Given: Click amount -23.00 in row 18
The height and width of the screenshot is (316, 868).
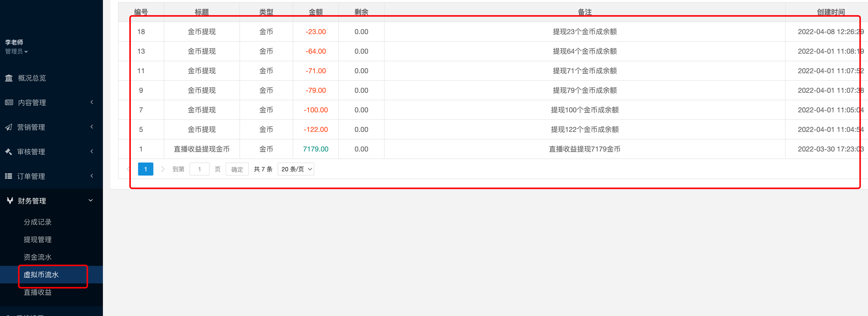Looking at the screenshot, I should pyautogui.click(x=316, y=32).
